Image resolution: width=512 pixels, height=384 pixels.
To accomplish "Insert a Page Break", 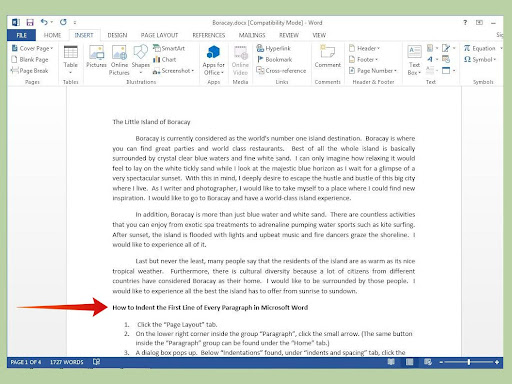I will [30, 71].
